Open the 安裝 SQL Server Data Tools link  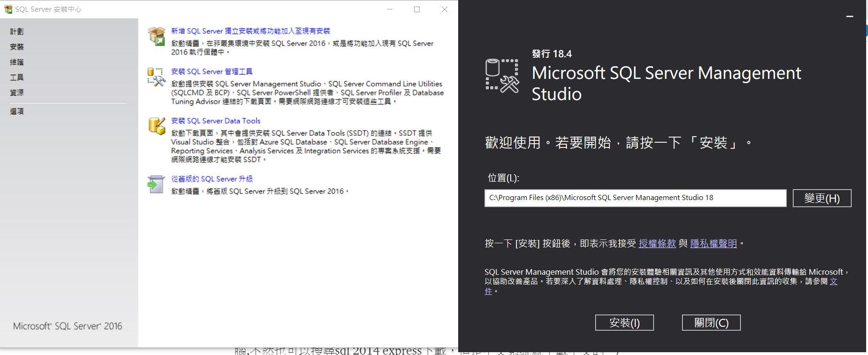215,121
